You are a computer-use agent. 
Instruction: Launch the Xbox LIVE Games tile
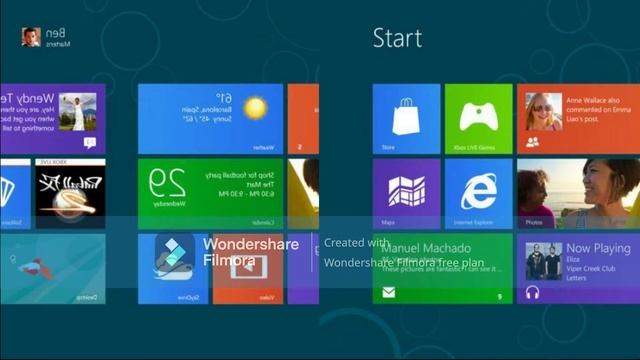[478, 119]
